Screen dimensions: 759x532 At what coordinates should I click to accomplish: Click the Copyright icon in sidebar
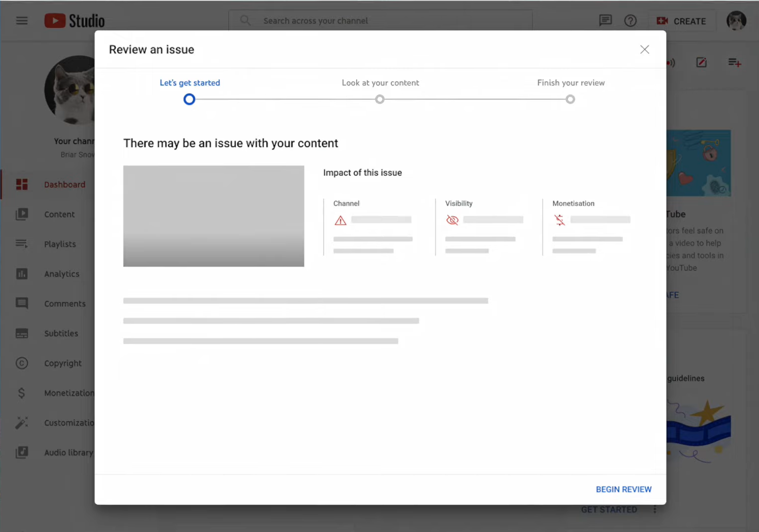[22, 363]
